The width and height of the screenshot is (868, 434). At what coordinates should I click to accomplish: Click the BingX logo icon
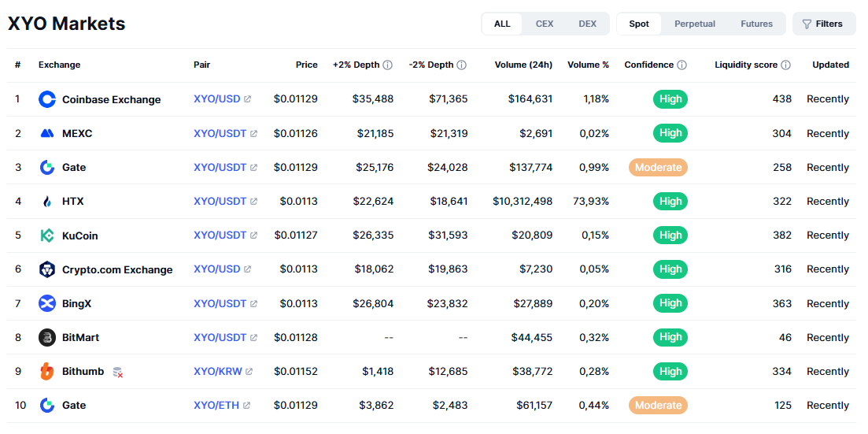(x=47, y=303)
